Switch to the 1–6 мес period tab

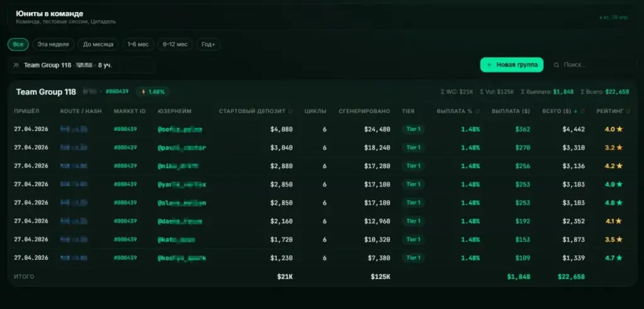point(138,45)
